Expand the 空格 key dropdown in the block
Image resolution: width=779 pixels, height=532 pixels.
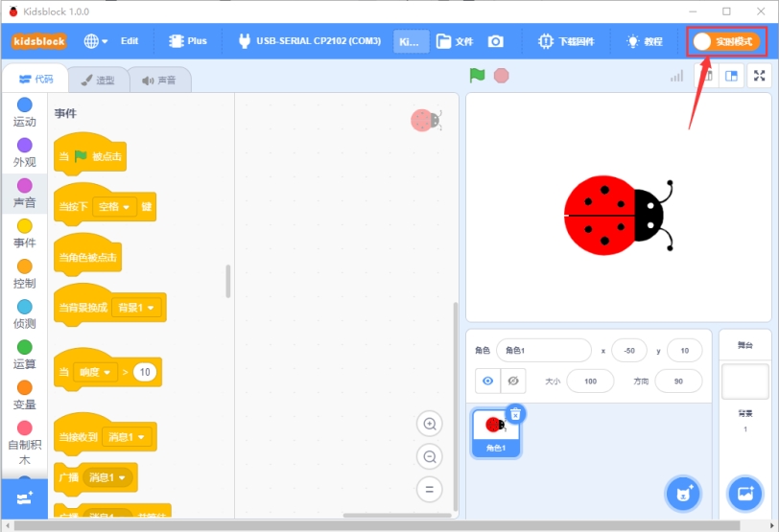click(114, 206)
